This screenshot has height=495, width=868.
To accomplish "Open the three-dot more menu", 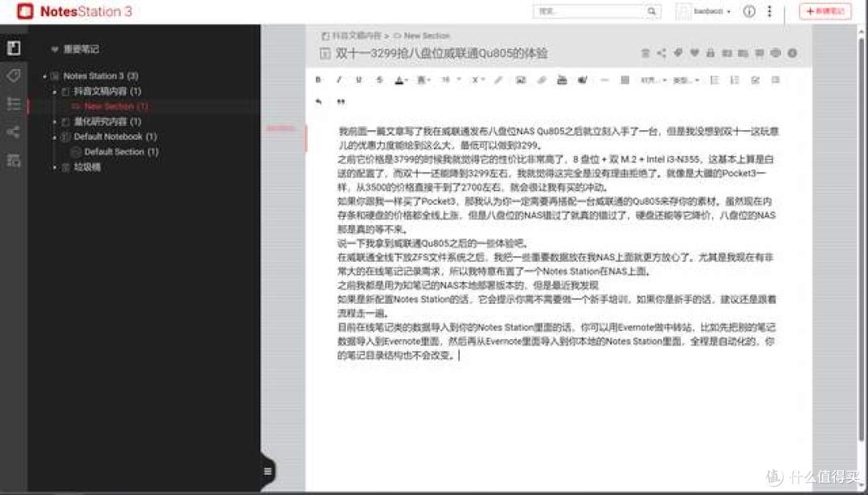I will (769, 11).
